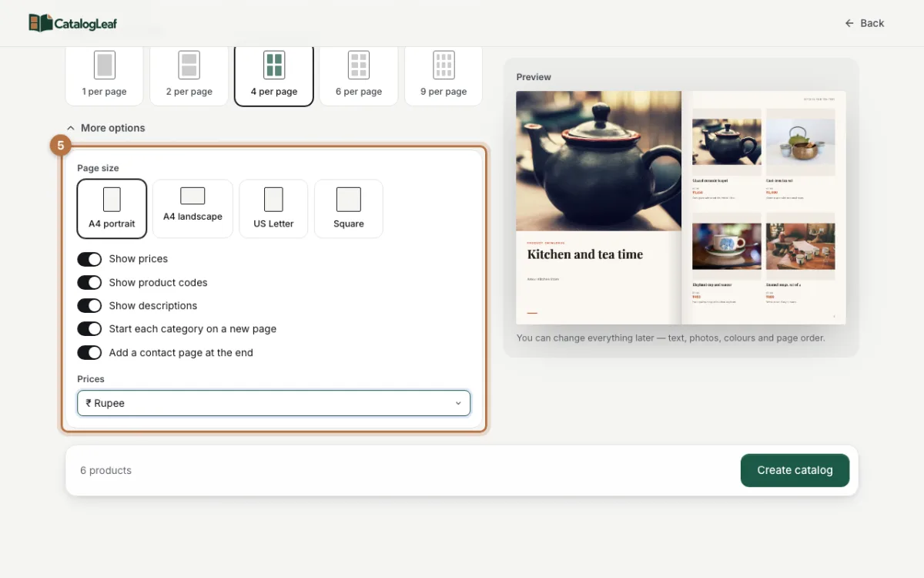Screen dimensions: 924x578
Task: Select the 9 per page layout
Action: click(444, 76)
